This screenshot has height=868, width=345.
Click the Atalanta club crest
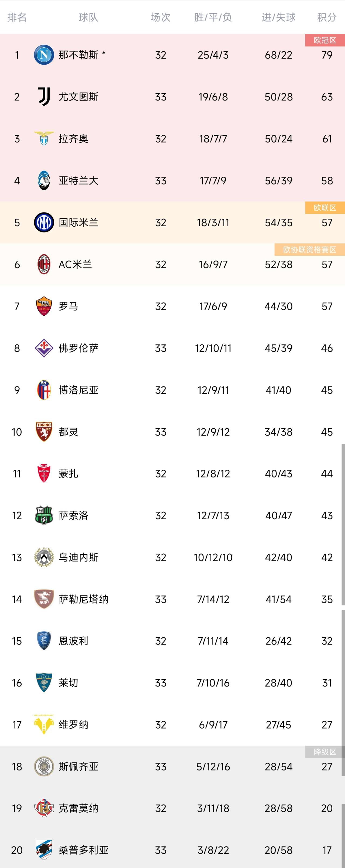click(x=44, y=180)
